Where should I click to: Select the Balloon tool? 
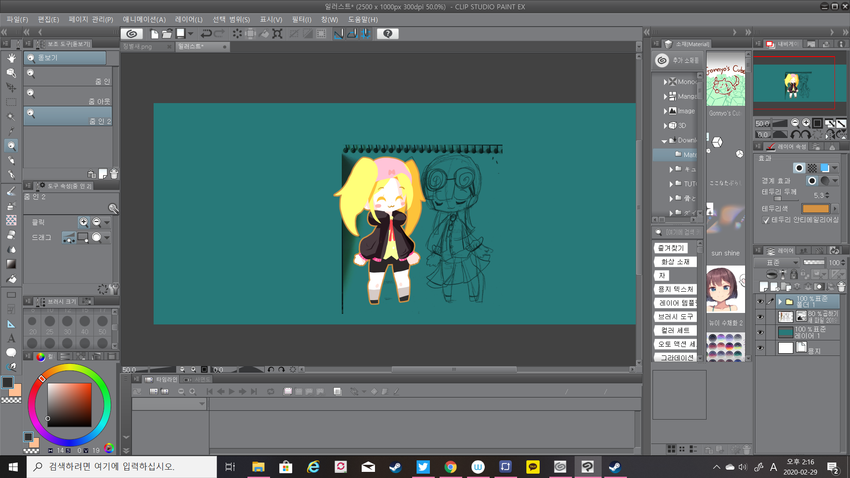point(11,353)
